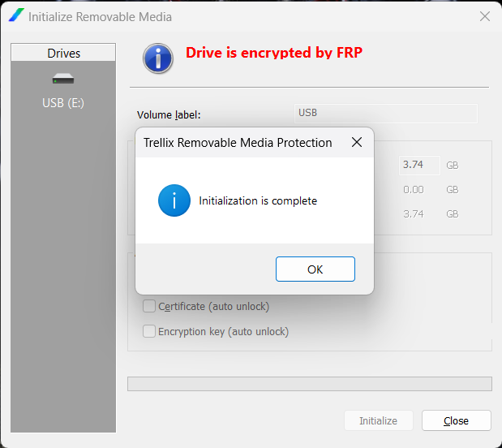Image resolution: width=502 pixels, height=448 pixels.
Task: Close the Trellix Removable Media Protection dialog
Action: 356,143
